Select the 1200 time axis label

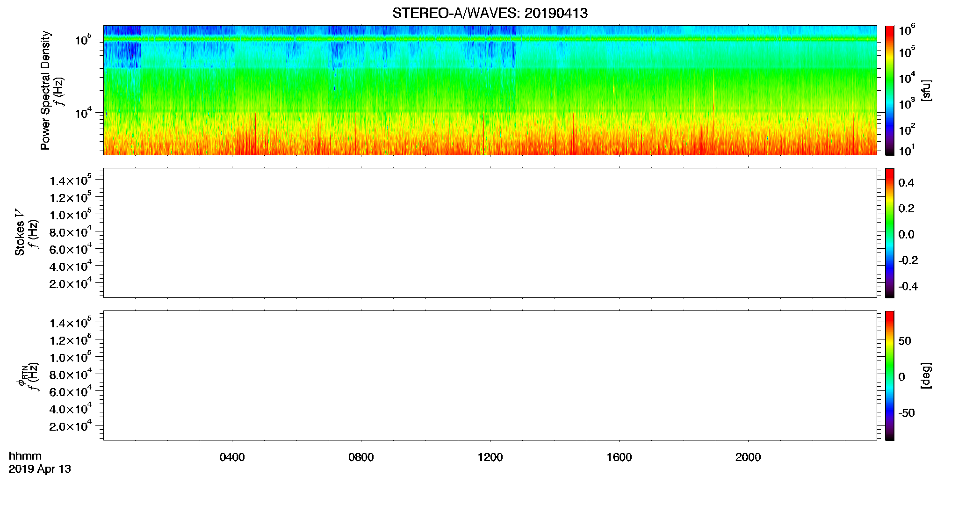click(x=490, y=457)
